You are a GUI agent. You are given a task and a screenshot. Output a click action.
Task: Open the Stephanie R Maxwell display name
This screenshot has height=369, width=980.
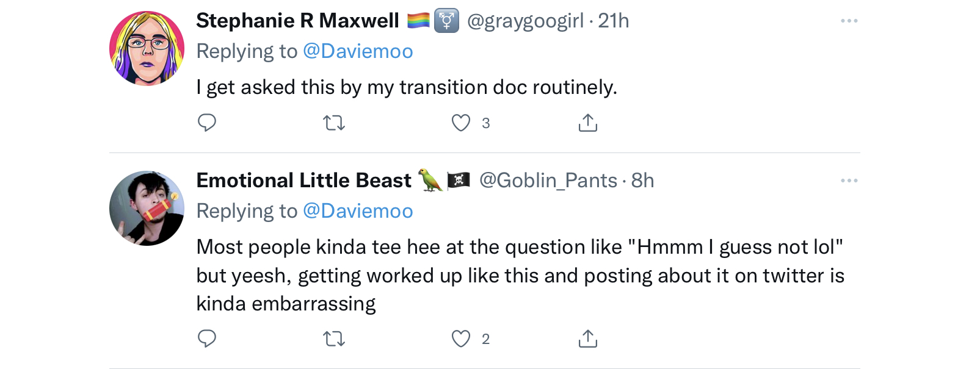[297, 21]
